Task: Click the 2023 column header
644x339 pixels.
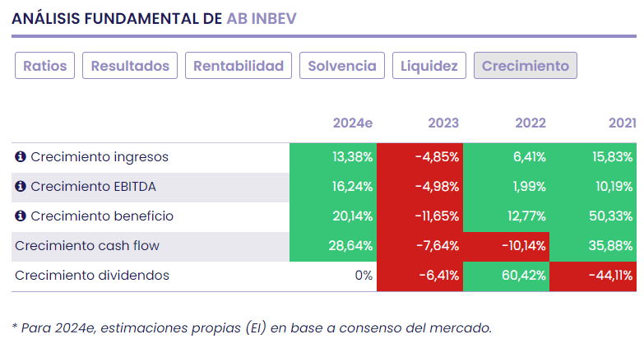Action: [x=443, y=123]
